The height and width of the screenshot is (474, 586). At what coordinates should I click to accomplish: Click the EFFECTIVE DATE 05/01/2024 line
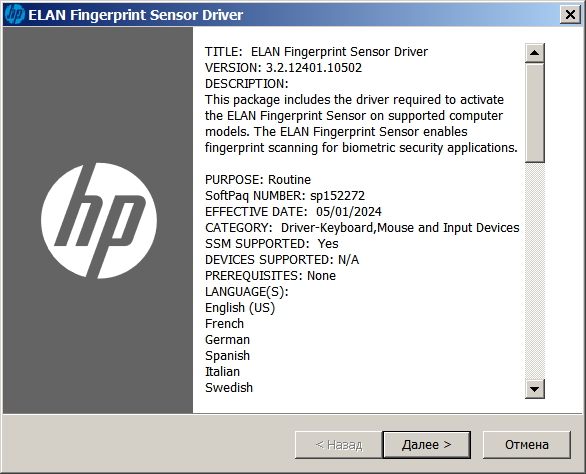click(293, 212)
